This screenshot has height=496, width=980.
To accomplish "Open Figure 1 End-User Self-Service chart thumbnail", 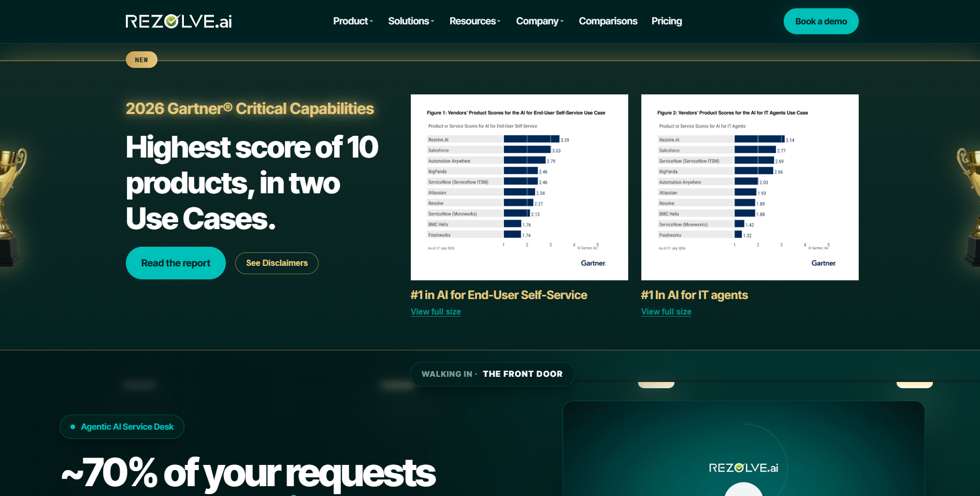I will (x=520, y=187).
